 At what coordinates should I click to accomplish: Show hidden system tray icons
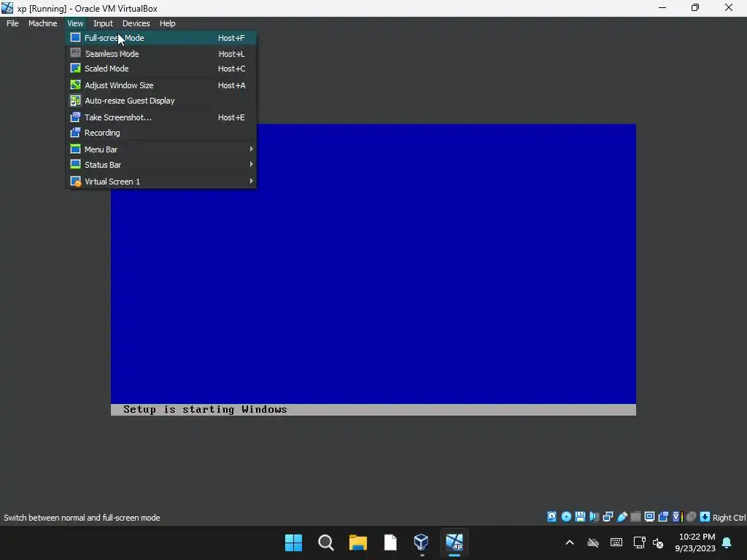pos(570,542)
